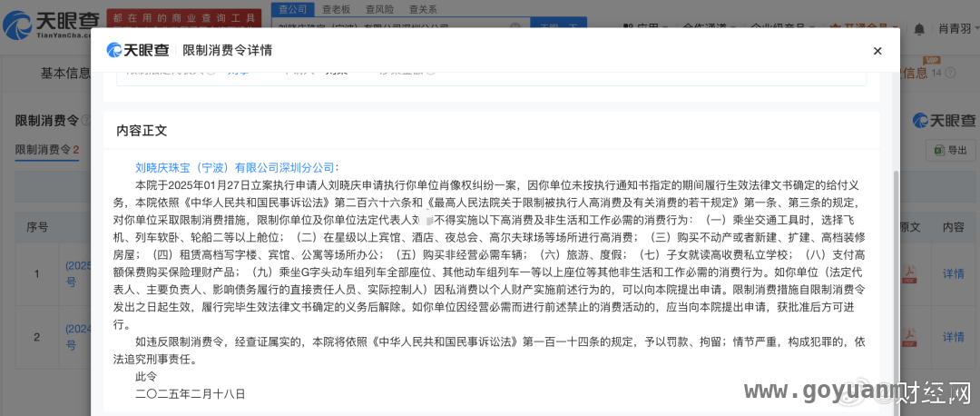Open the 基本信息 section tab
Viewport: 980px width, 416px height.
(65, 74)
